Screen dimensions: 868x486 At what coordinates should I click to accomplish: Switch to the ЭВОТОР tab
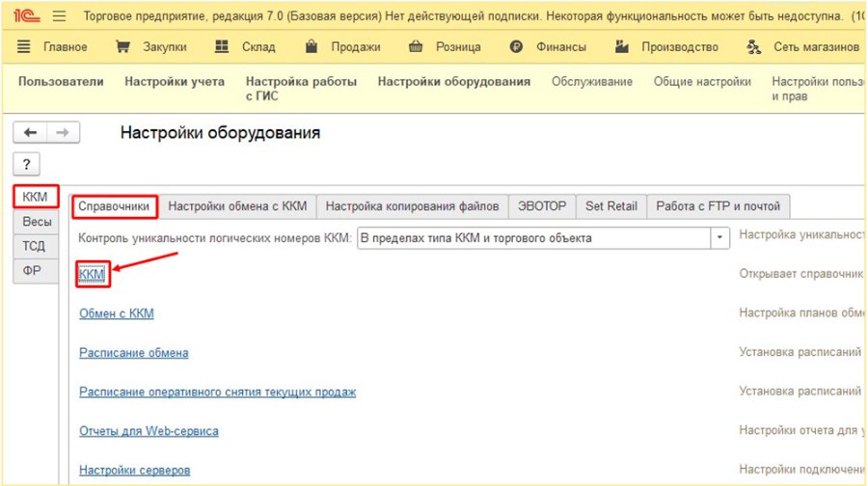[542, 206]
